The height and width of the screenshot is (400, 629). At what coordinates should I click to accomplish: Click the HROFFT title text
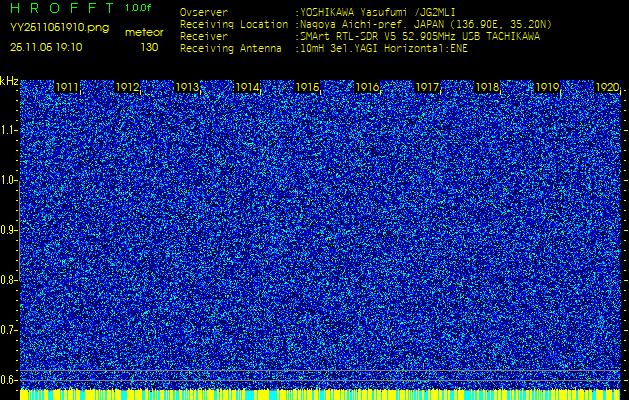tap(62, 8)
